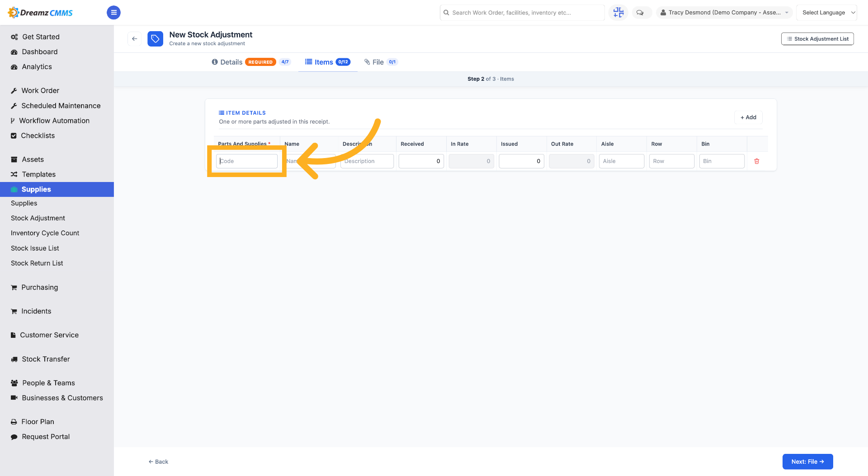
Task: Click the + Add item button
Action: pos(748,117)
